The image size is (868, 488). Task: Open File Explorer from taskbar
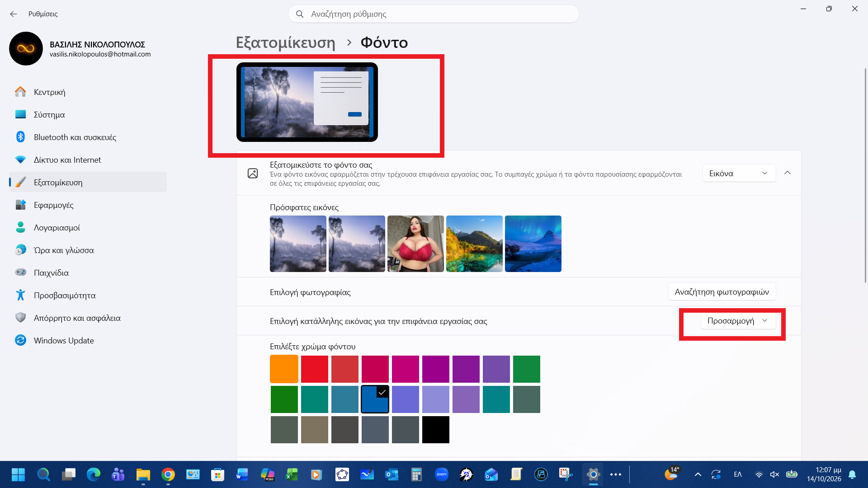tap(143, 474)
